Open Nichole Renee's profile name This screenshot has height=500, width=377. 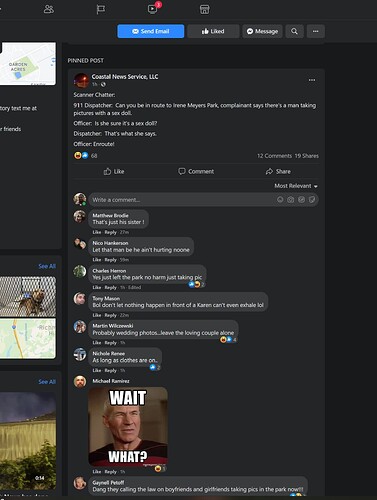[108, 353]
